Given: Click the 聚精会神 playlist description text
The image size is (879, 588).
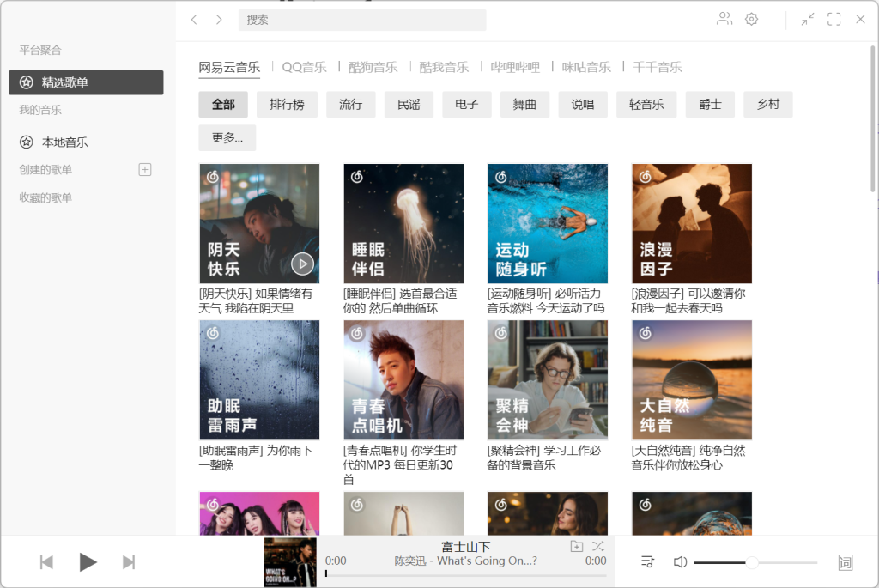Looking at the screenshot, I should pyautogui.click(x=543, y=458).
